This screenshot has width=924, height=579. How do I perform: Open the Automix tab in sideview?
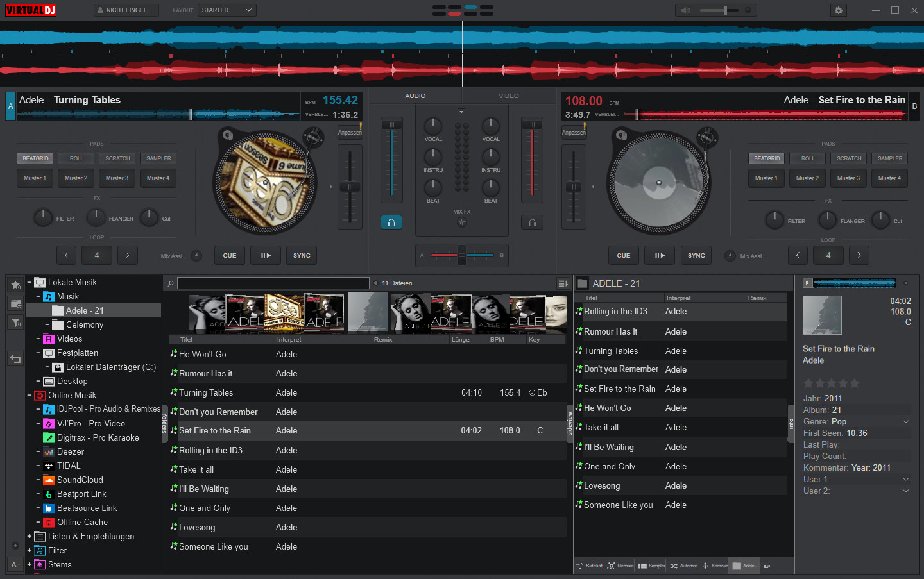click(683, 566)
